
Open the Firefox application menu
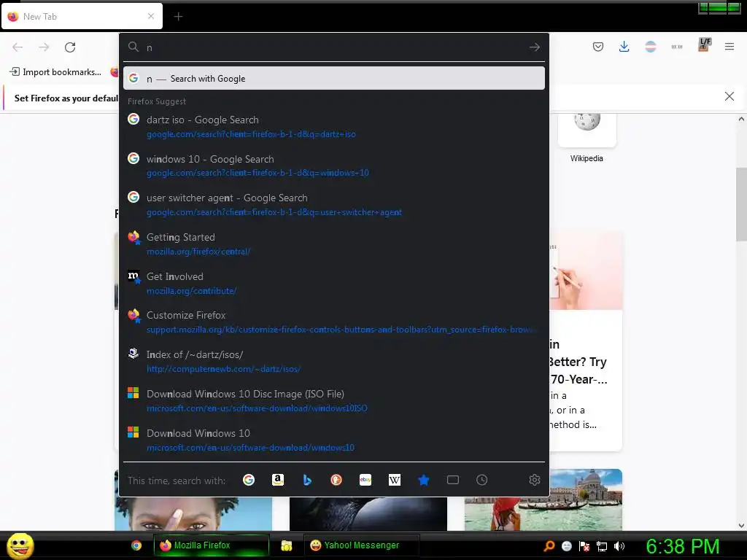point(729,47)
